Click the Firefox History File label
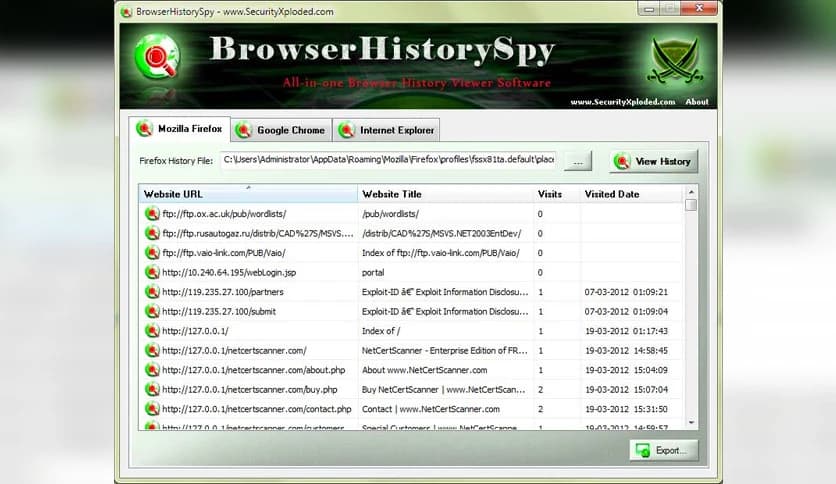This screenshot has height=484, width=836. pyautogui.click(x=176, y=161)
